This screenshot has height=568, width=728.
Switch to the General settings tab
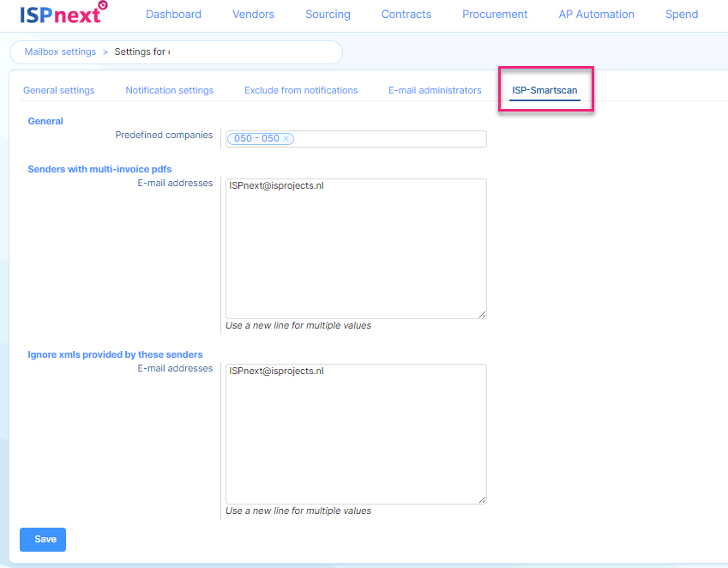[59, 90]
